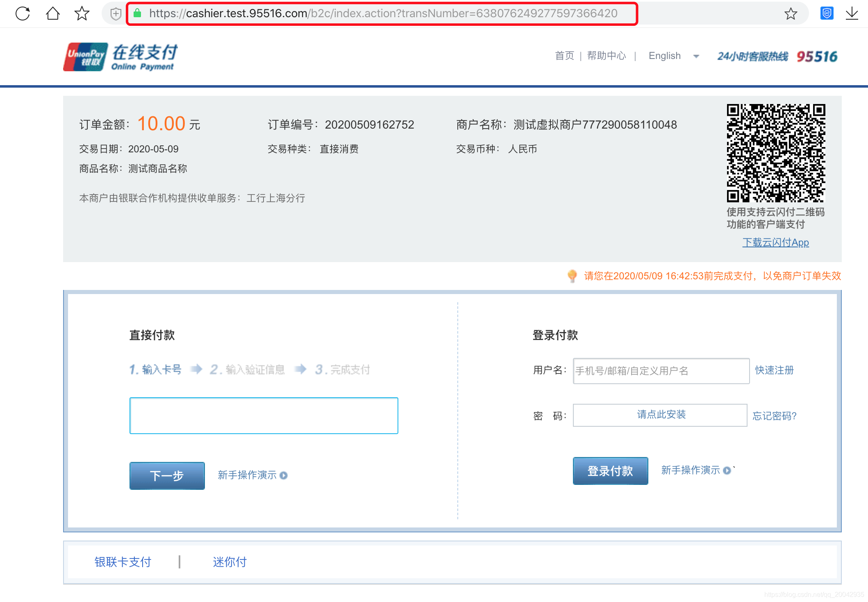Open the browser downloads icon
The height and width of the screenshot is (602, 868).
click(852, 14)
